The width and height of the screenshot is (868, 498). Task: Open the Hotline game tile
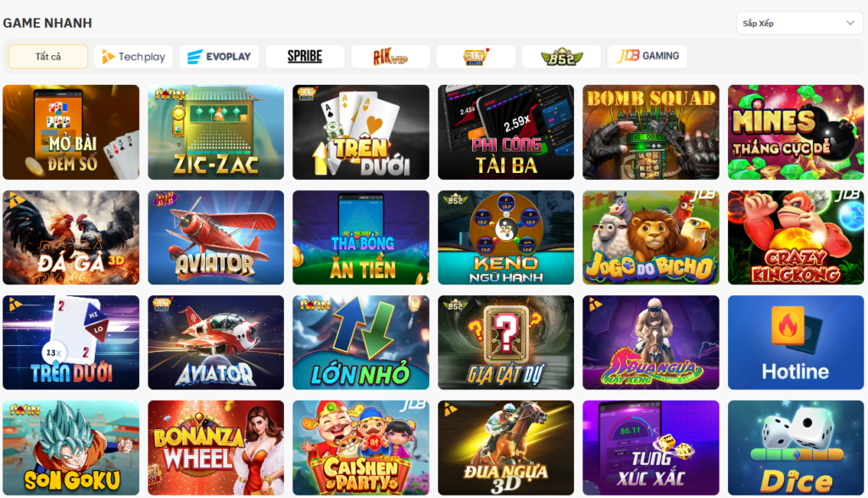coord(796,343)
